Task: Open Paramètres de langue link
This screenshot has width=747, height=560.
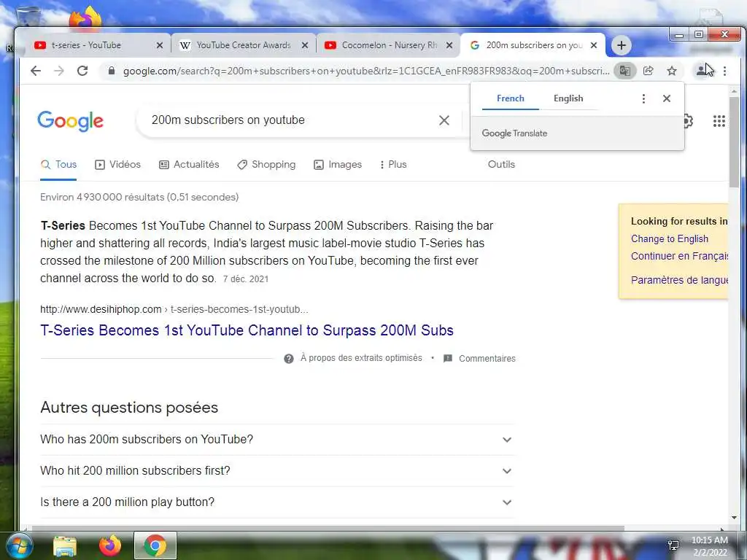Action: pos(679,280)
